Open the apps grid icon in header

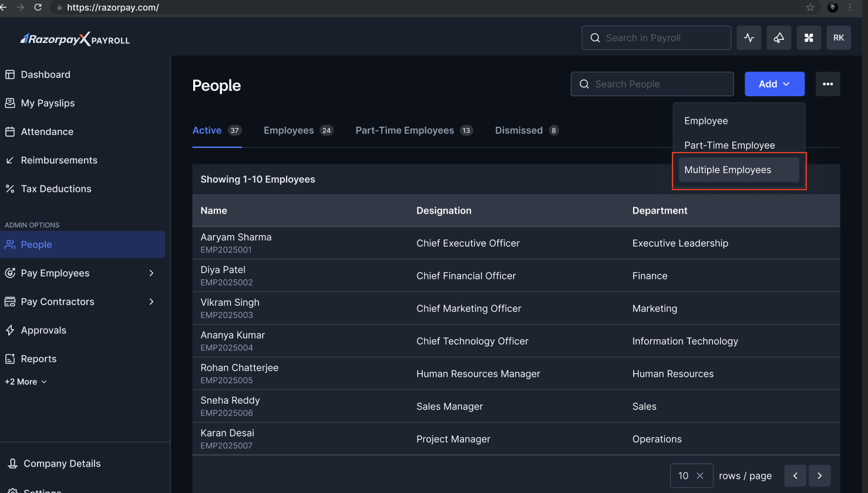(809, 38)
